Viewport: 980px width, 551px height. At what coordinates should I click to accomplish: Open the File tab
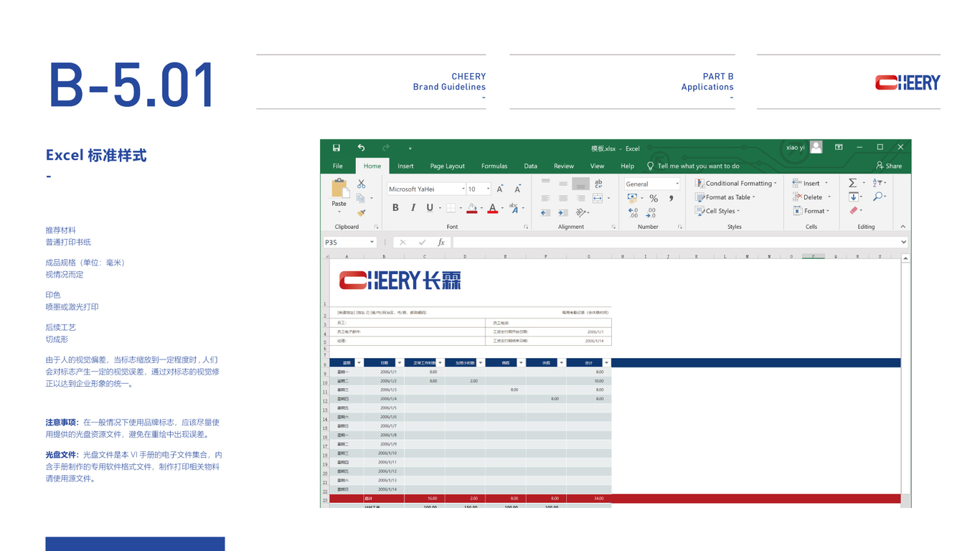tap(338, 166)
